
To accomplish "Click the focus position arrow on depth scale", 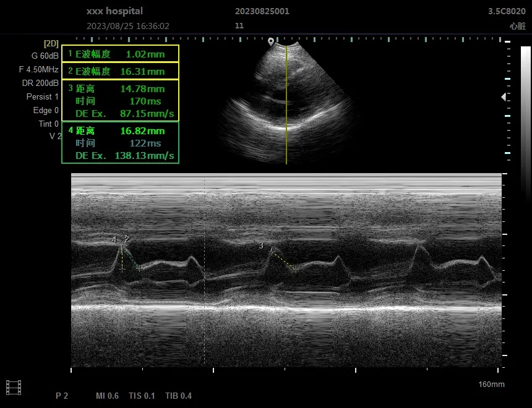I will [x=504, y=97].
